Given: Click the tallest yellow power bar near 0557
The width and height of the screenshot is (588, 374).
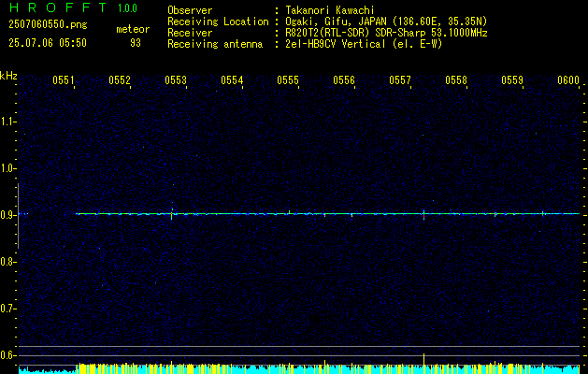Looking at the screenshot, I should (423, 363).
